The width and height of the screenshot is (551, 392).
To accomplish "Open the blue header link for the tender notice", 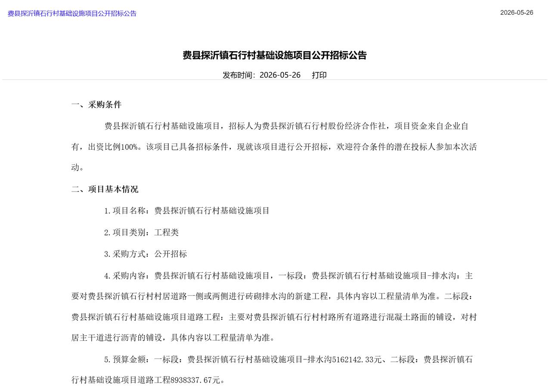I will [72, 13].
